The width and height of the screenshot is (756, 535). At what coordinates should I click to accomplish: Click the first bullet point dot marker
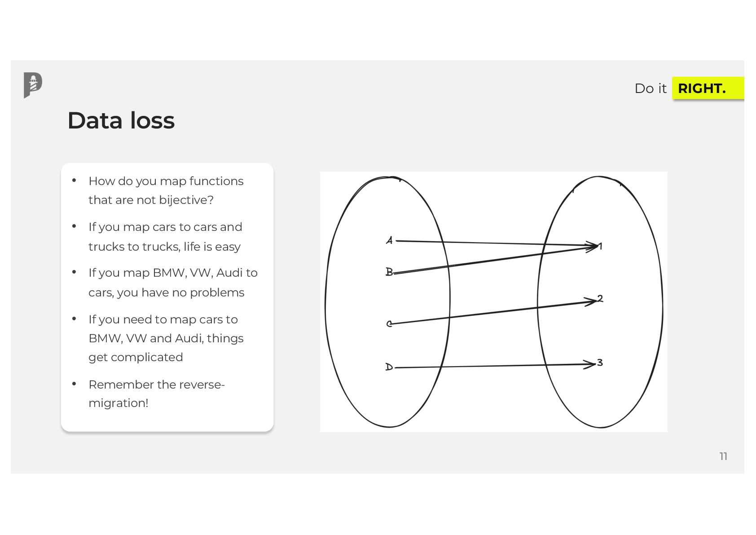(x=74, y=181)
